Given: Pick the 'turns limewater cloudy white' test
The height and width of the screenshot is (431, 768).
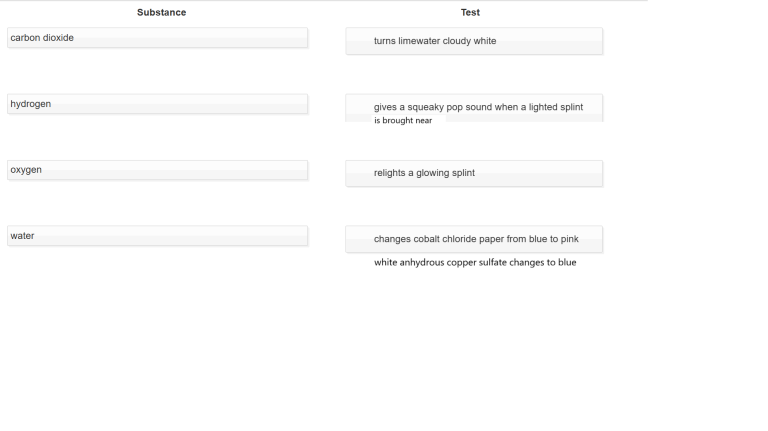Looking at the screenshot, I should click(x=474, y=41).
